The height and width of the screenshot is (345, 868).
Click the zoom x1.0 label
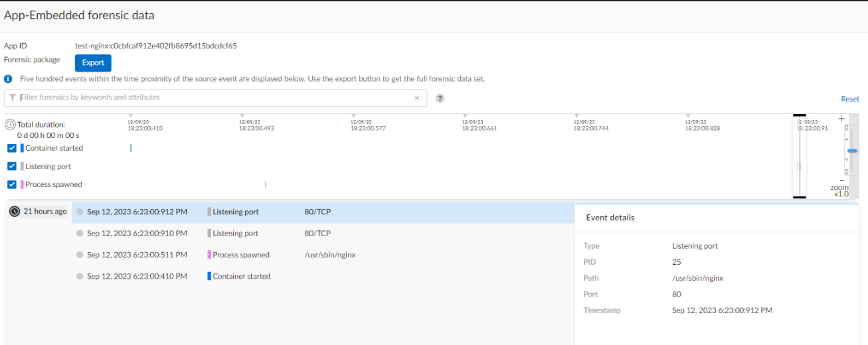839,191
